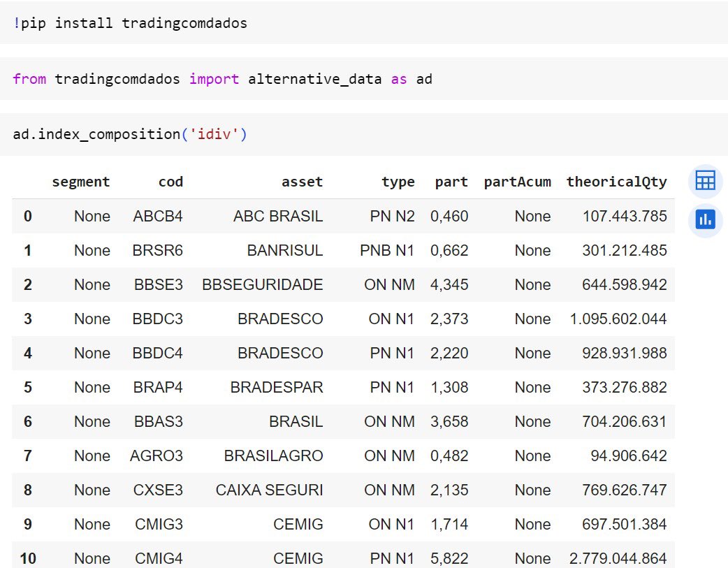The height and width of the screenshot is (568, 728).
Task: Click the quantity 928.931.988
Action: (x=625, y=353)
